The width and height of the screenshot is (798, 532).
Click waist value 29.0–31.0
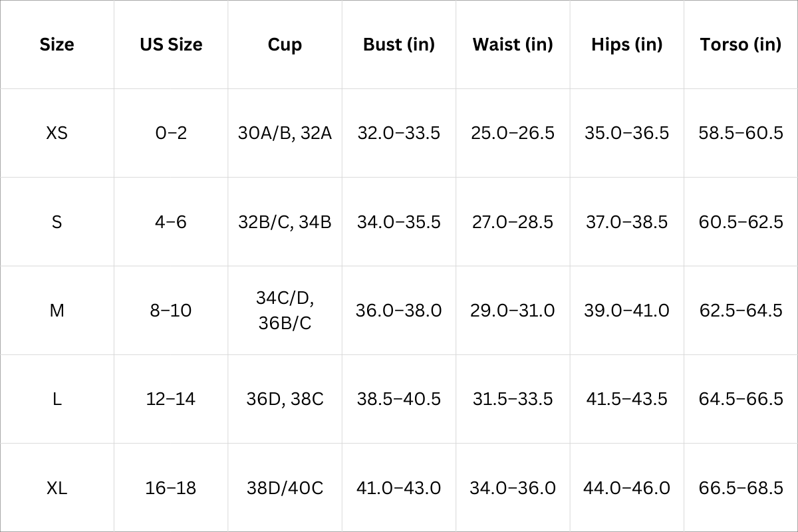513,311
